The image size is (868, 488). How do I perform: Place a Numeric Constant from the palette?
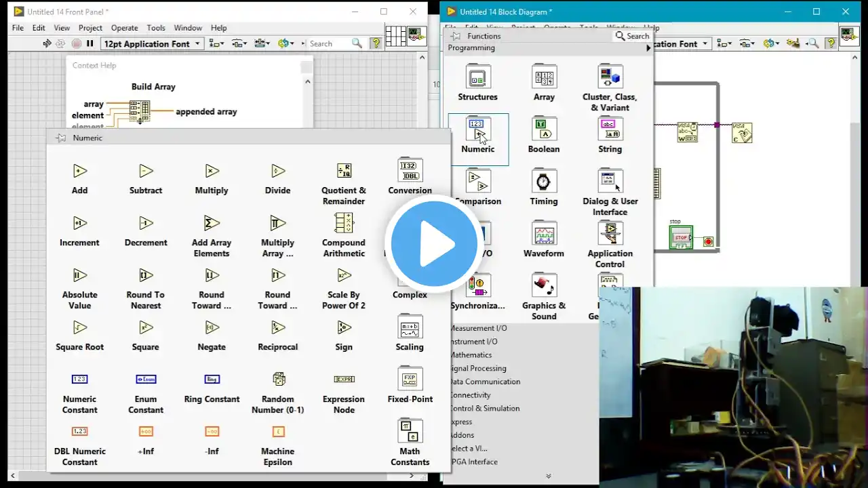[80, 380]
